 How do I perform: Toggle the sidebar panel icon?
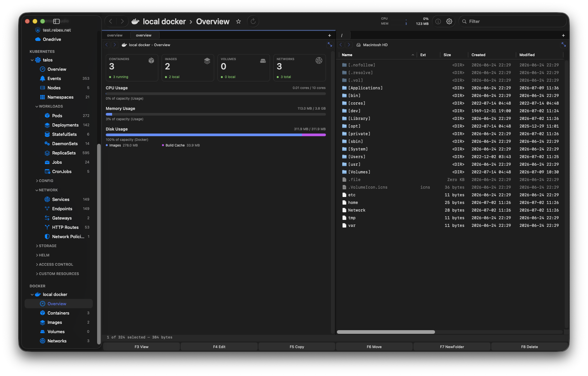(x=57, y=21)
